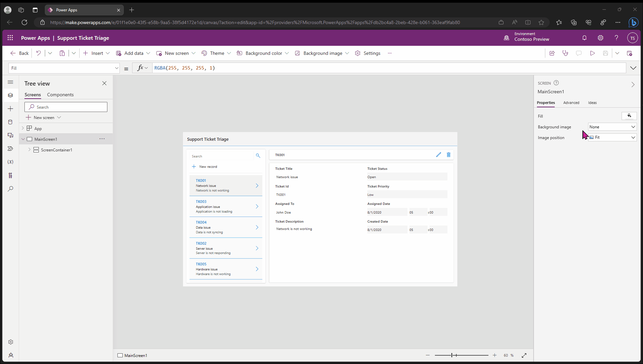The image size is (643, 364).
Task: Click New record in the ticket list
Action: click(x=208, y=166)
